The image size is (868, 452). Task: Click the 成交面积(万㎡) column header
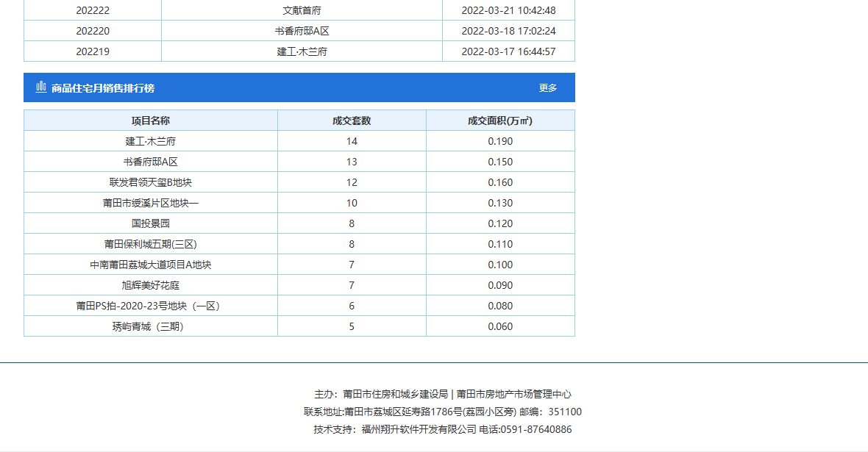pyautogui.click(x=500, y=121)
